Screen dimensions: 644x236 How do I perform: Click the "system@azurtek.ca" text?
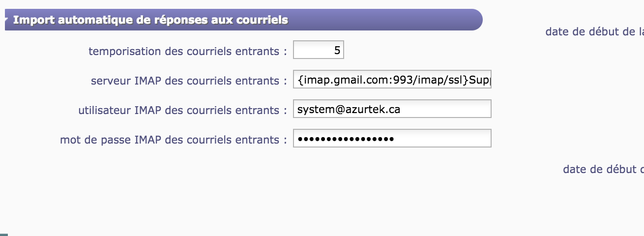pos(349,110)
